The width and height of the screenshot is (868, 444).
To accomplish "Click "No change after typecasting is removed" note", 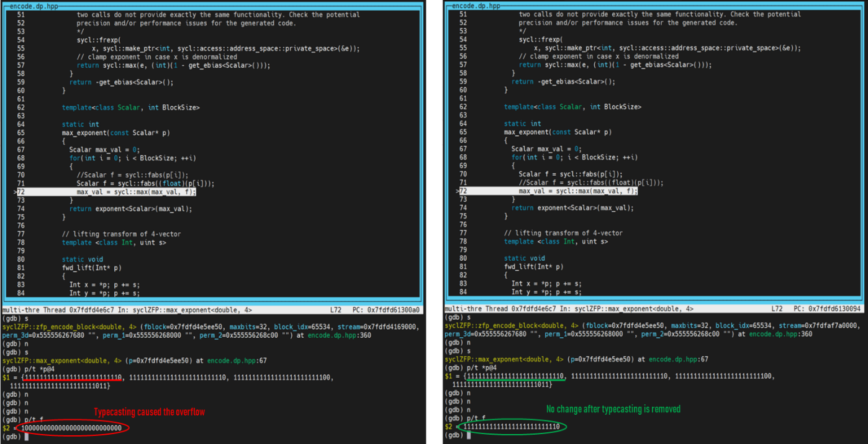I will pyautogui.click(x=613, y=409).
